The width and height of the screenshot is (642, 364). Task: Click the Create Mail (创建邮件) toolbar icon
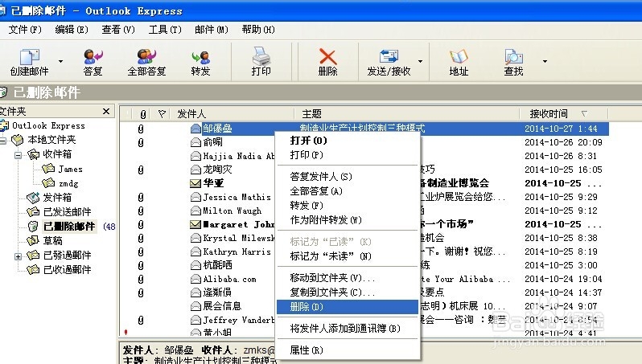pyautogui.click(x=30, y=56)
